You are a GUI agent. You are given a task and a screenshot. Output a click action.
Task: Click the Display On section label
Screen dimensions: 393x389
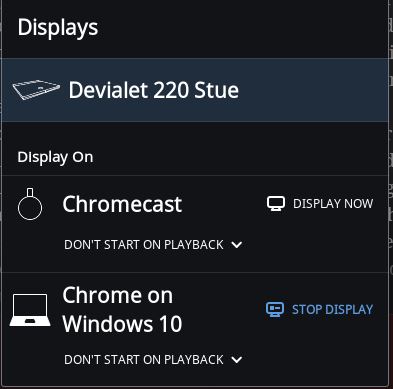pos(55,157)
